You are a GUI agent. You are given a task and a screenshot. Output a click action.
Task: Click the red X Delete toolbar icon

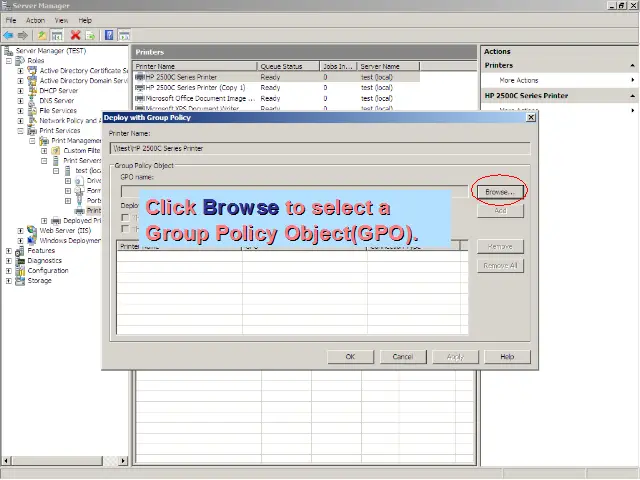point(75,36)
